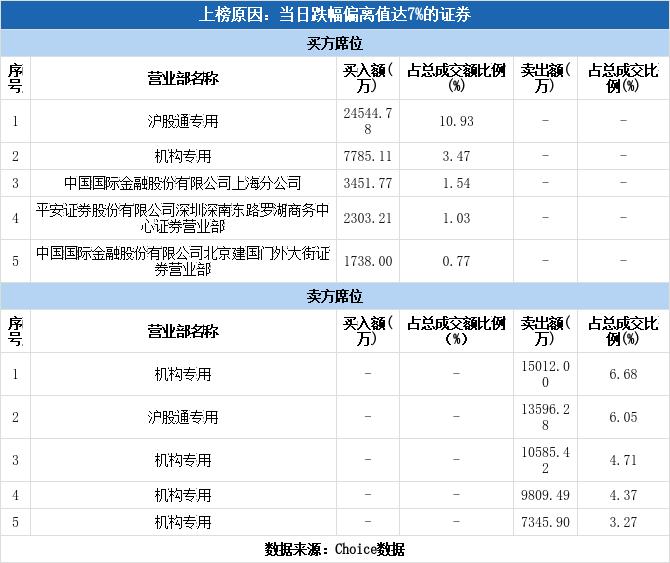The image size is (670, 563).
Task: Click the buy amount 7785.11
Action: (x=367, y=156)
